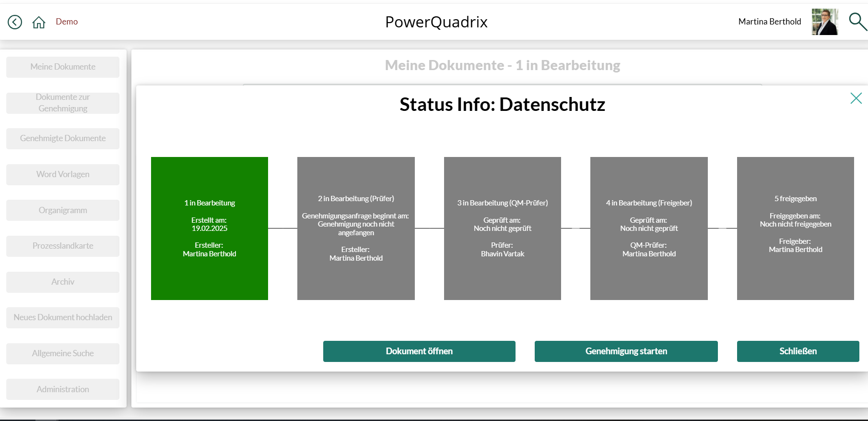Click the Demo breadcrumb link

click(67, 22)
